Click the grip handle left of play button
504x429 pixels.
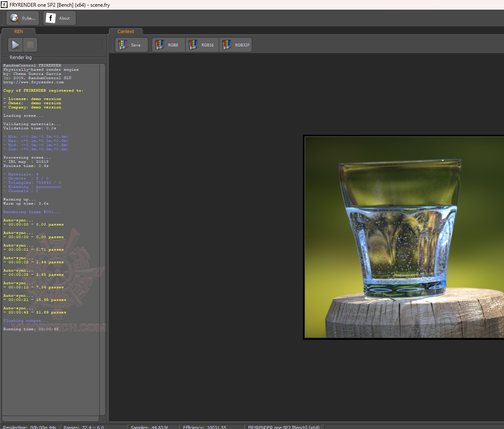click(4, 45)
